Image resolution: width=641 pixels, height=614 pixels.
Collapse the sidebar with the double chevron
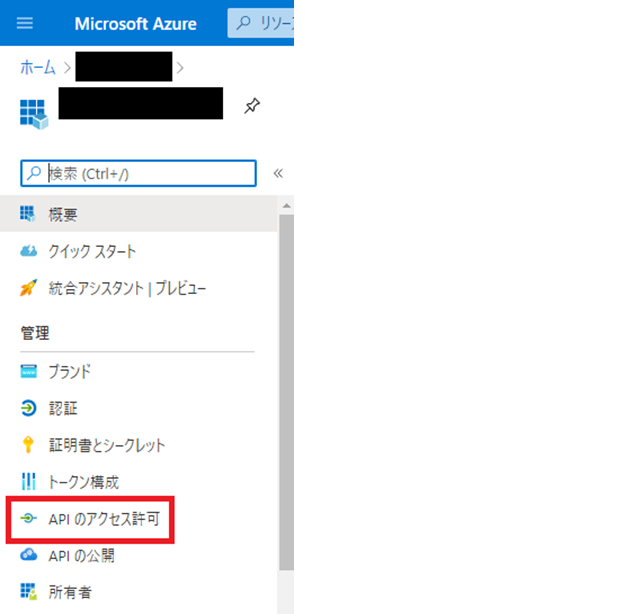pyautogui.click(x=278, y=173)
